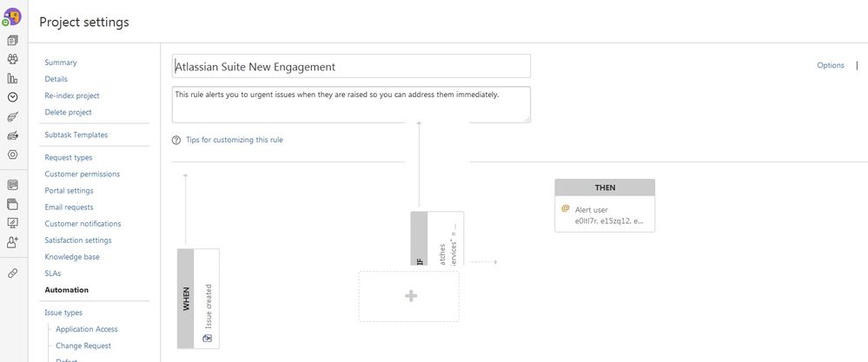Open the THEN Alert user action card

click(605, 205)
